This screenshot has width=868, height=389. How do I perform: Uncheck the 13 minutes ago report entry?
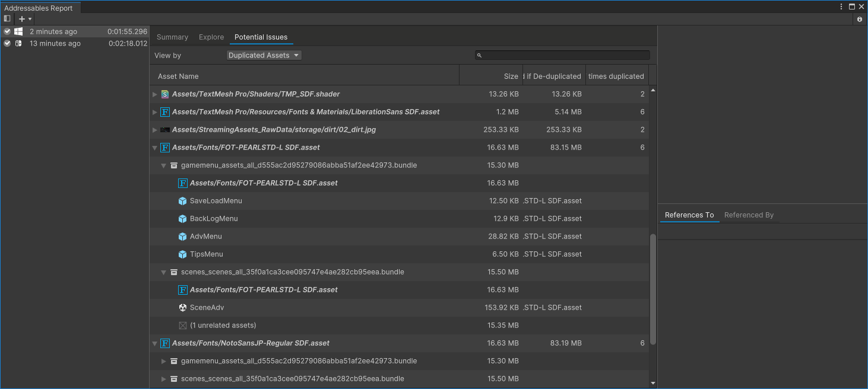(6, 43)
